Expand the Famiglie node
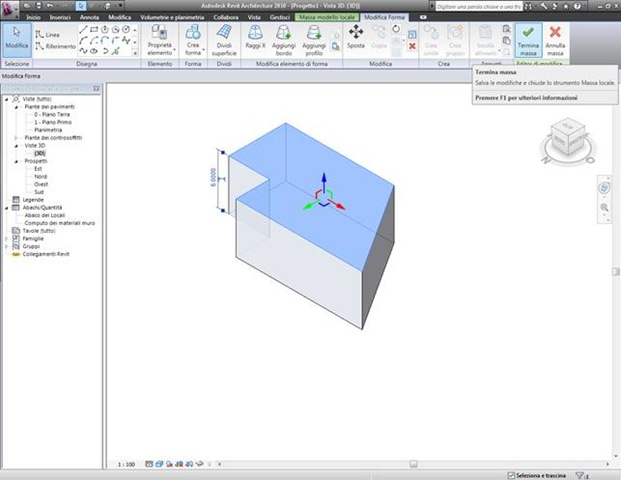 point(6,238)
